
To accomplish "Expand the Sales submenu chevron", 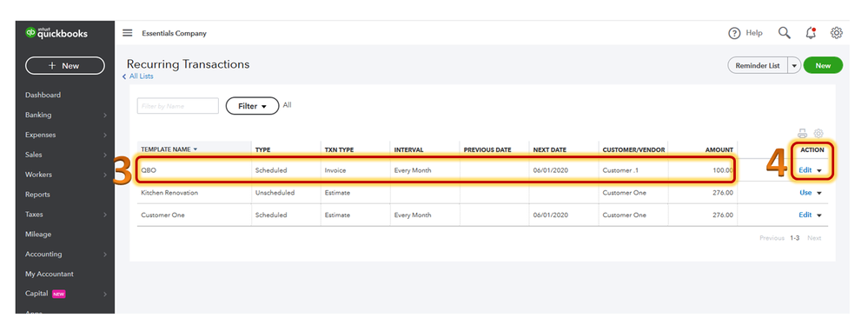I will (x=104, y=156).
